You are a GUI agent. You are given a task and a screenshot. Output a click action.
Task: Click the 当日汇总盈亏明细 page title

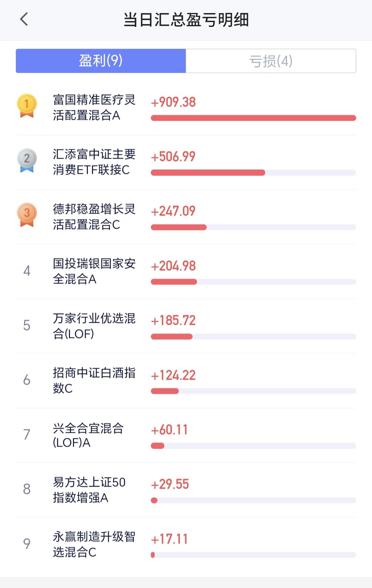click(x=186, y=20)
